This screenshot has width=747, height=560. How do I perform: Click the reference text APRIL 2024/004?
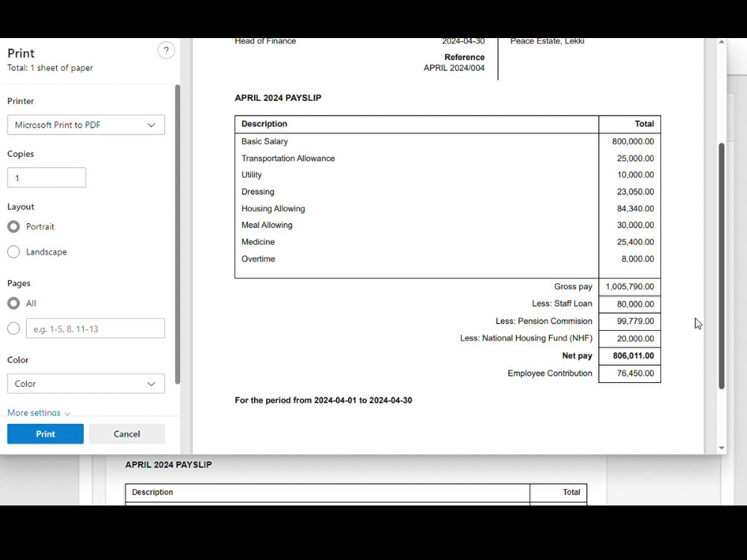[x=453, y=68]
